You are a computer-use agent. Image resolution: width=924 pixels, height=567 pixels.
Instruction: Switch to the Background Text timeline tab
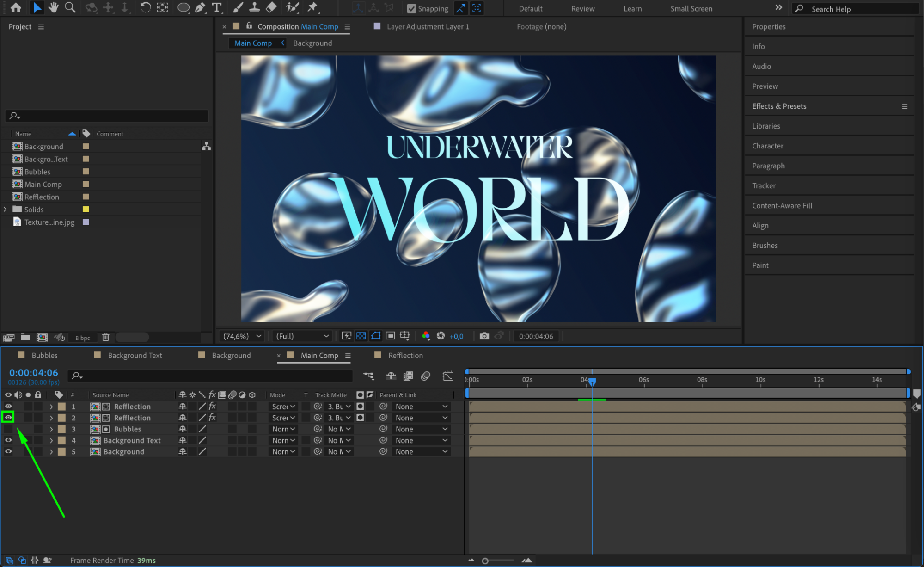coord(135,355)
